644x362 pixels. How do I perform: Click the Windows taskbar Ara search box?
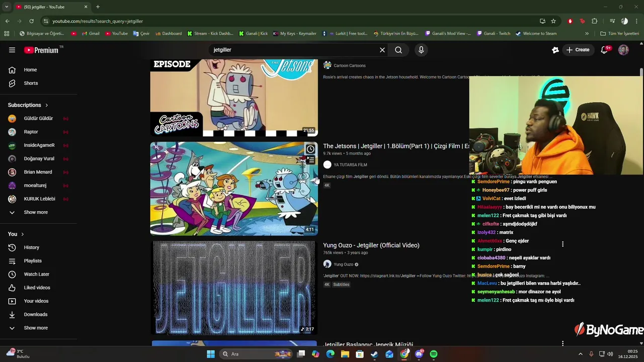pos(257,354)
